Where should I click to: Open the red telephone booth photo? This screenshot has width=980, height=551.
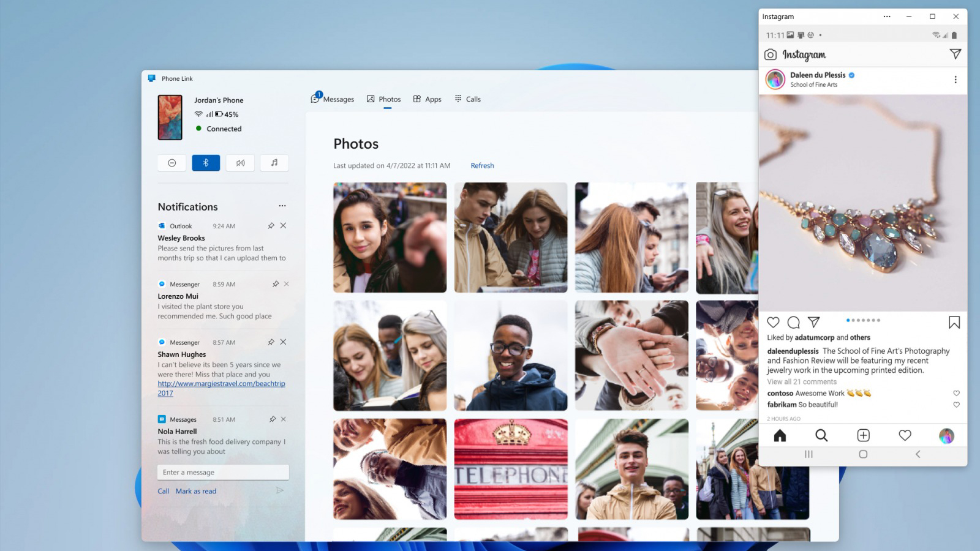click(511, 469)
